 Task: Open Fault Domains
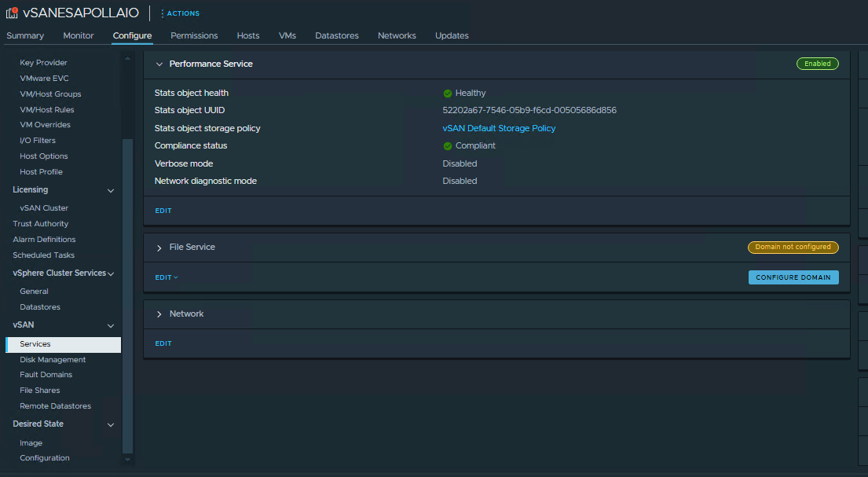coord(46,375)
